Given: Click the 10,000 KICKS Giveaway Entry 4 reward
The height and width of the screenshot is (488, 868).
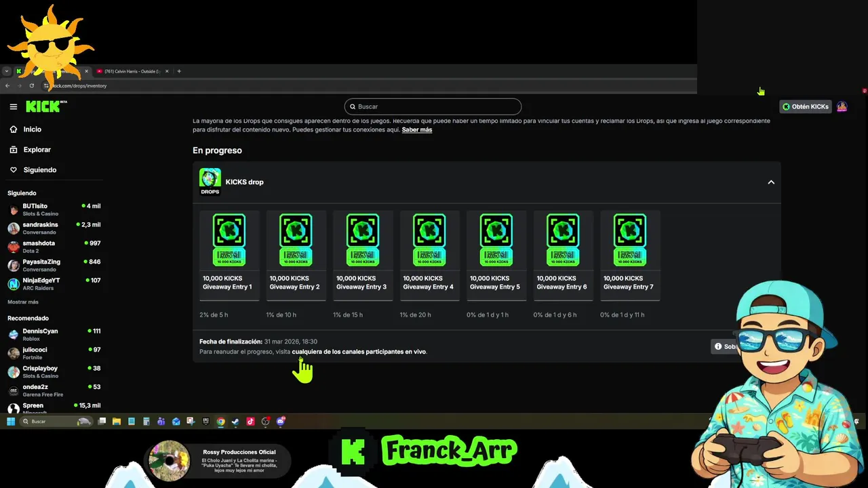Looking at the screenshot, I should (x=429, y=255).
